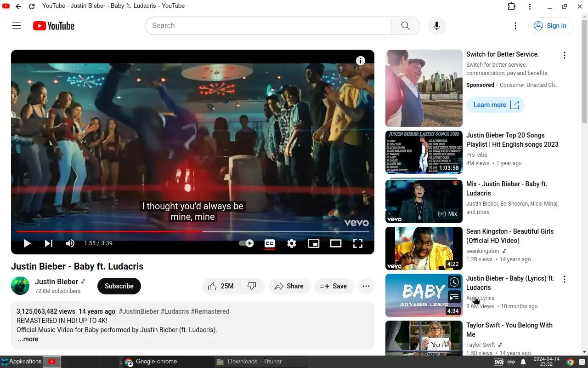Image resolution: width=588 pixels, height=368 pixels.
Task: Open the Mix - Justin Bieber thumbnail
Action: 424,201
